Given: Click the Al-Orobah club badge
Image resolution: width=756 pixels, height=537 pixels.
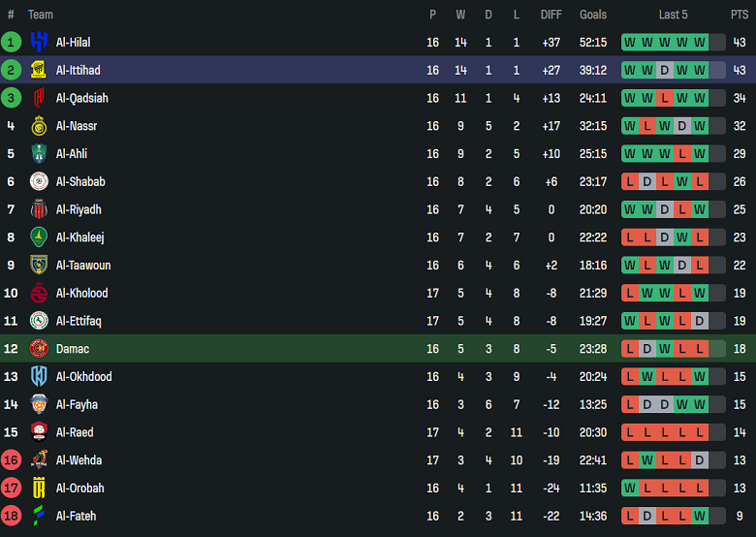Looking at the screenshot, I should [39, 488].
